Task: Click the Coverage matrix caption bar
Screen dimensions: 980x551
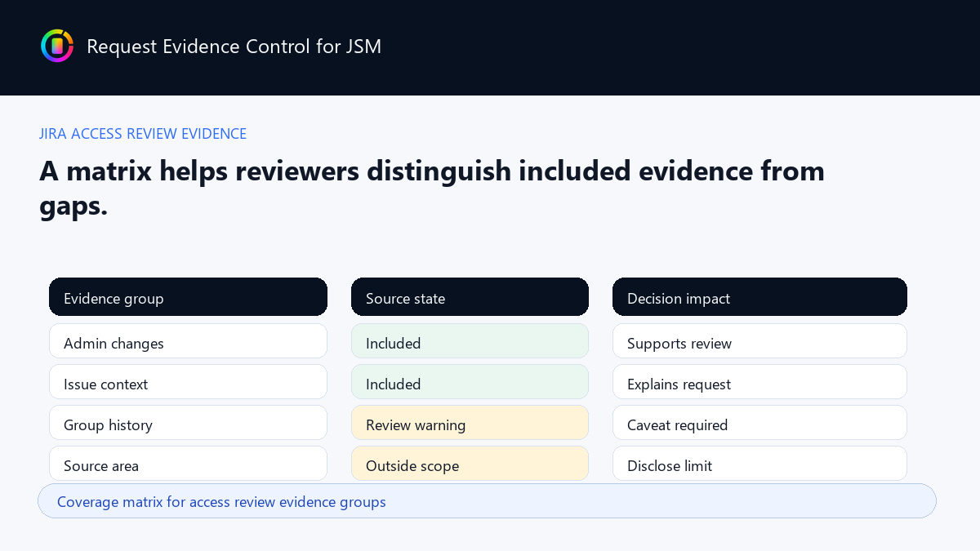Action: (487, 501)
